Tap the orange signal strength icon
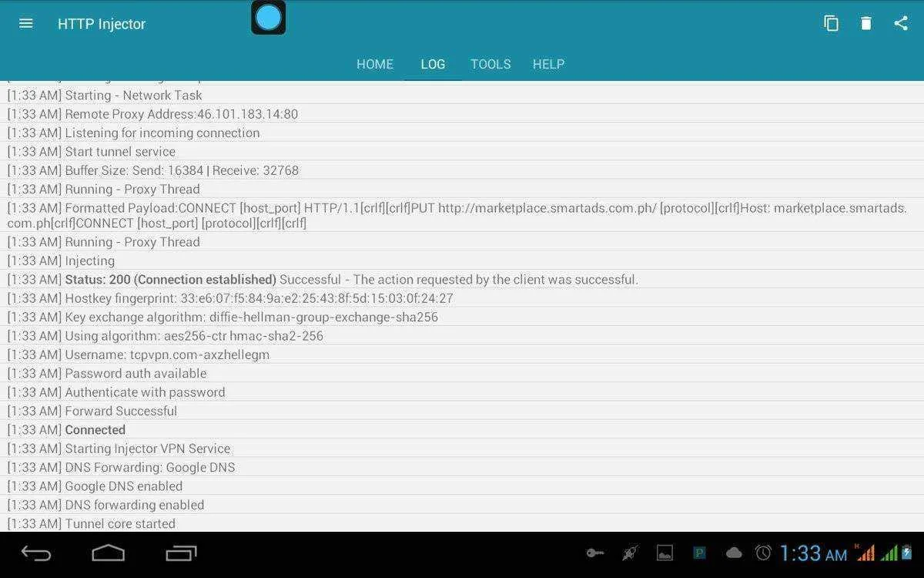This screenshot has height=578, width=924. [865, 553]
